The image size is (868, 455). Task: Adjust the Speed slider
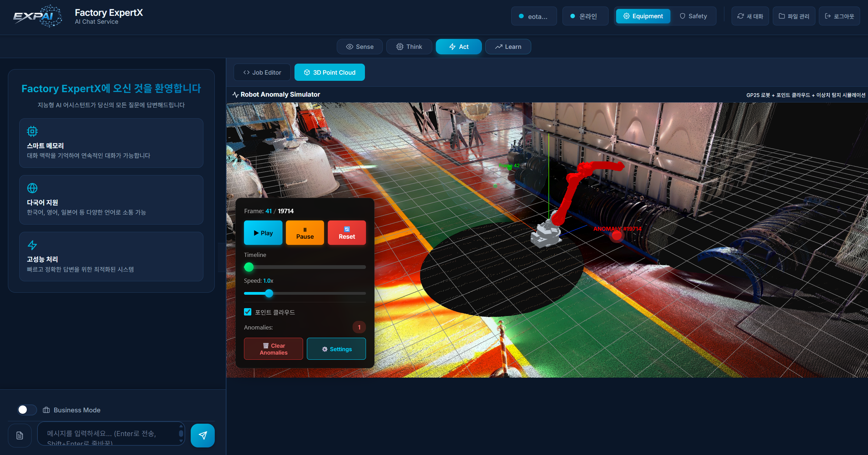click(x=269, y=293)
